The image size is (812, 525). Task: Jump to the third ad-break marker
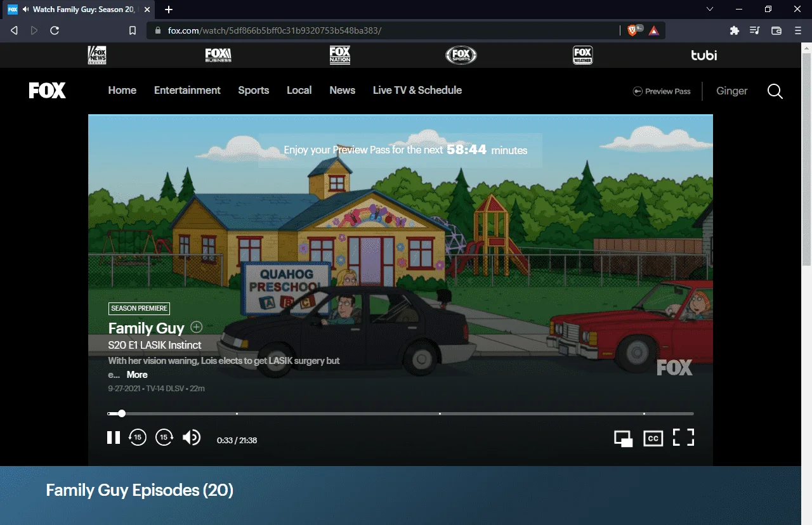[x=644, y=413]
